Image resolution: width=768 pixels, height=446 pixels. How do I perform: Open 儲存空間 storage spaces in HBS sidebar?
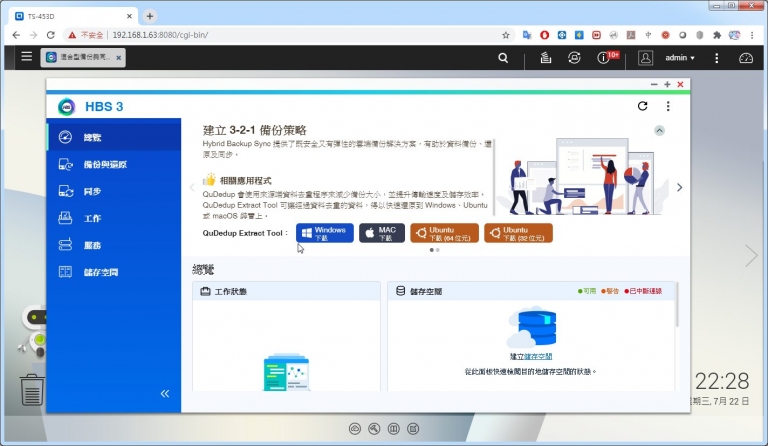(x=114, y=272)
